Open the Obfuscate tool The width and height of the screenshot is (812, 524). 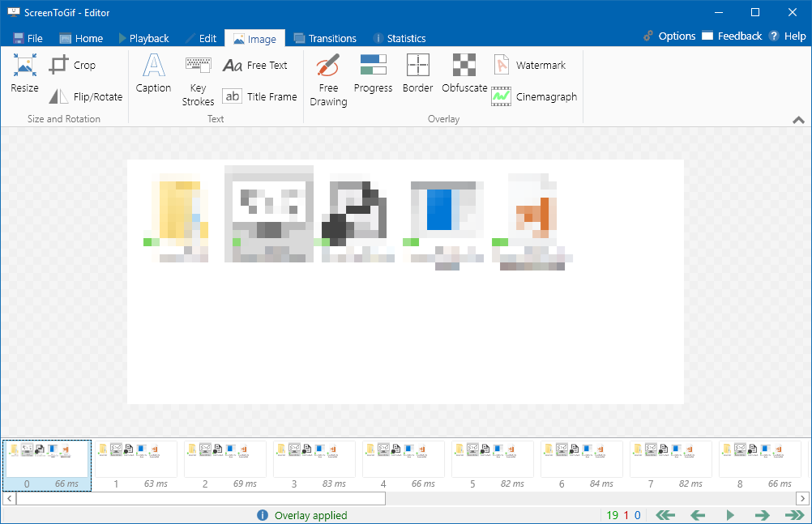click(464, 74)
